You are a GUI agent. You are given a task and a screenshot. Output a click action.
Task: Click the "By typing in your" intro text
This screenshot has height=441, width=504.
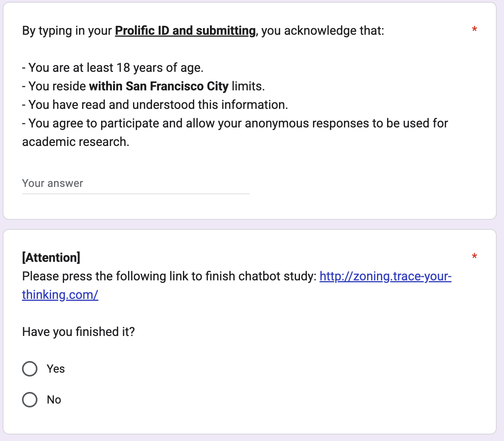pos(67,31)
